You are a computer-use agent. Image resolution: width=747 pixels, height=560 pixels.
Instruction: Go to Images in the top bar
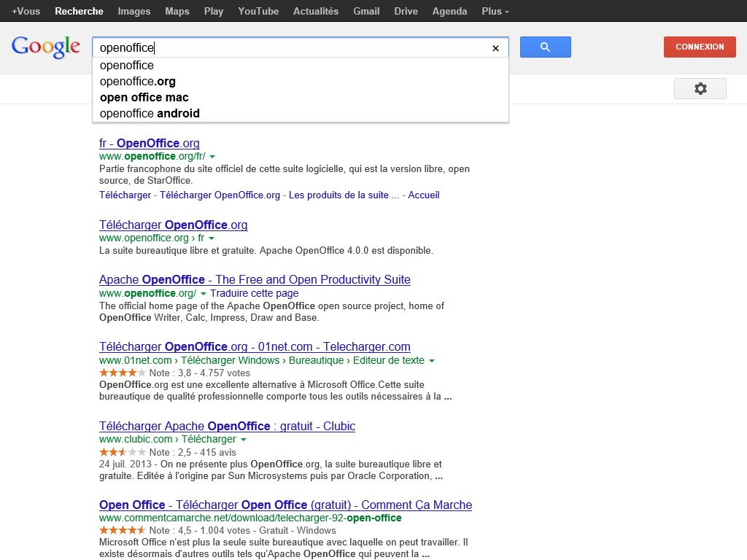pyautogui.click(x=134, y=11)
